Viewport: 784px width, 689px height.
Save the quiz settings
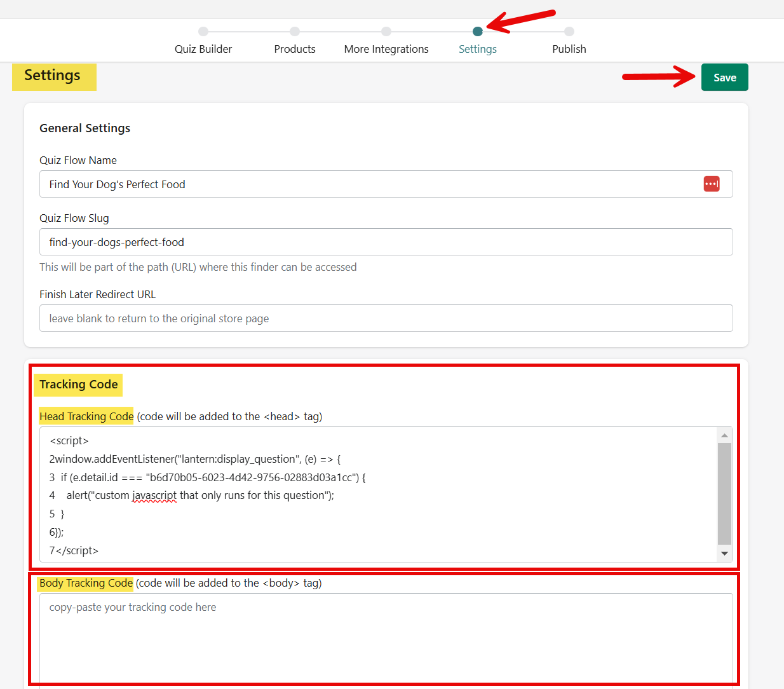(725, 78)
